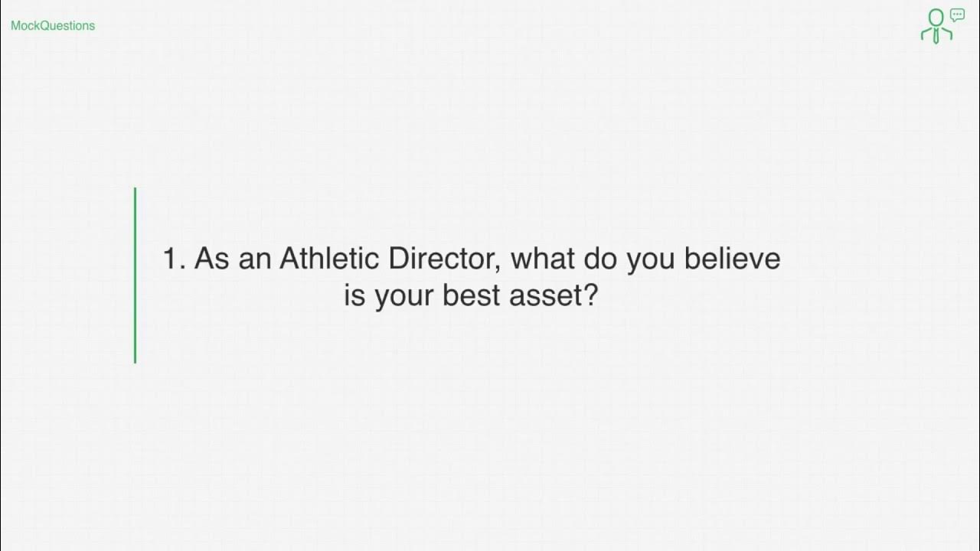The height and width of the screenshot is (551, 980).
Task: Click the green vertical accent bar
Action: (136, 275)
